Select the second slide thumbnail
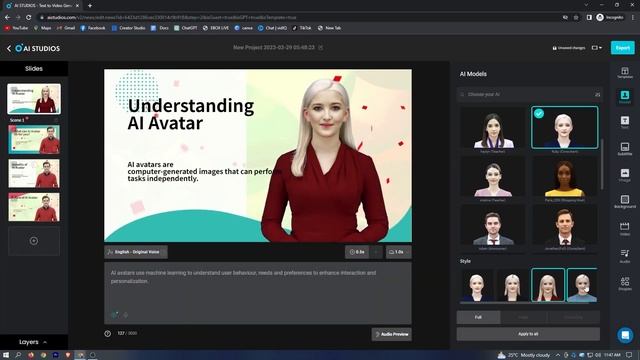 point(34,139)
